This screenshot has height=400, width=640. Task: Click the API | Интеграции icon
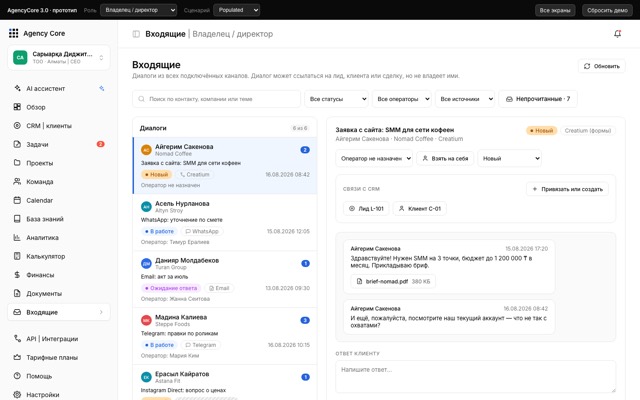[17, 339]
